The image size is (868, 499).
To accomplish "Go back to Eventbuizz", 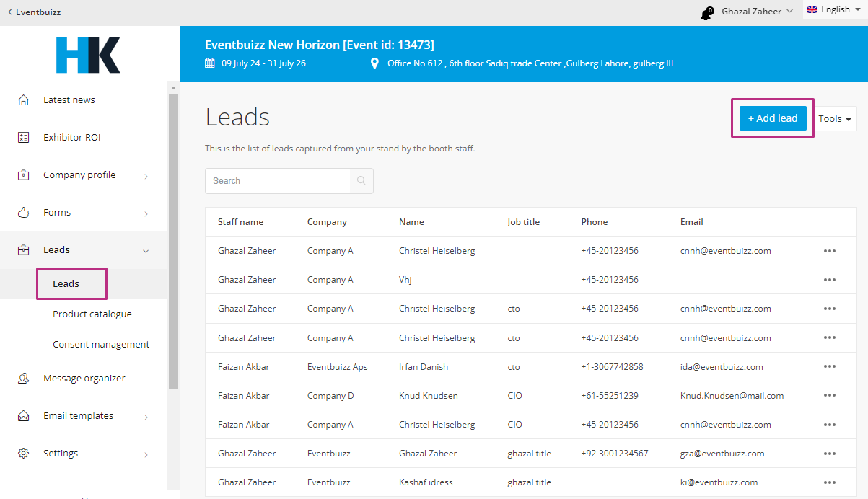I will (34, 12).
